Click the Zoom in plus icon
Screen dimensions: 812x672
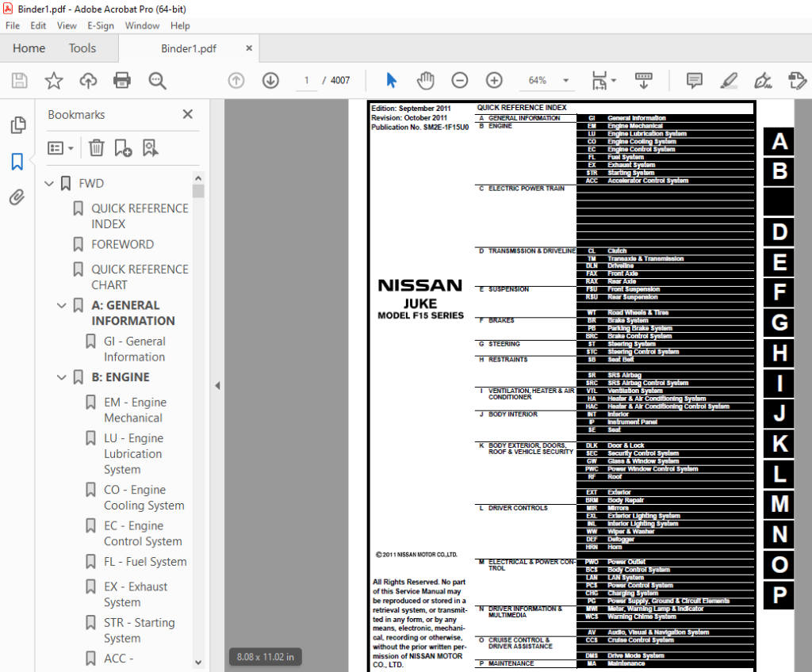(494, 80)
